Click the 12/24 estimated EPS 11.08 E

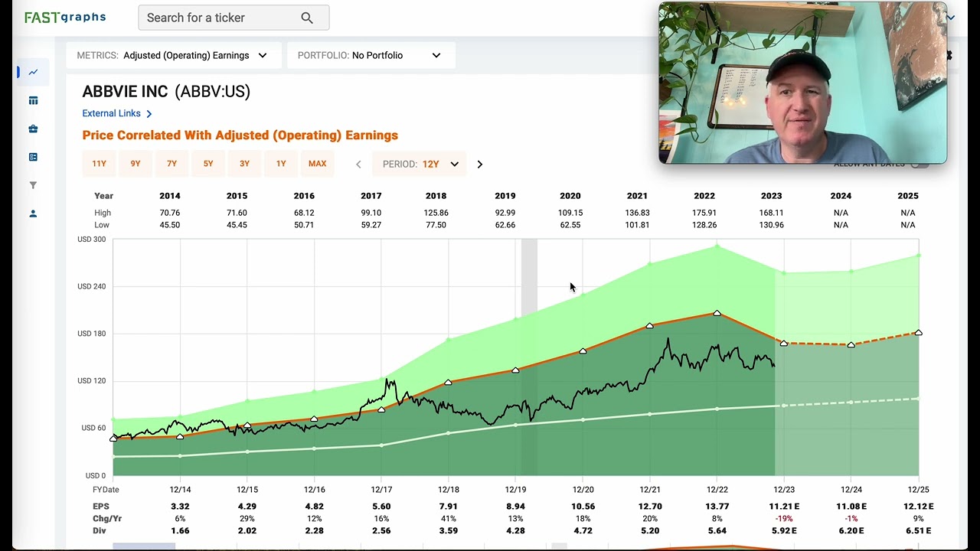pyautogui.click(x=851, y=507)
